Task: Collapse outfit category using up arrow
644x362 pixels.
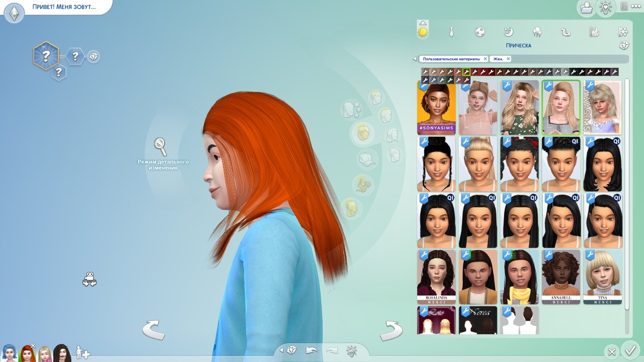Action: pyautogui.click(x=423, y=23)
